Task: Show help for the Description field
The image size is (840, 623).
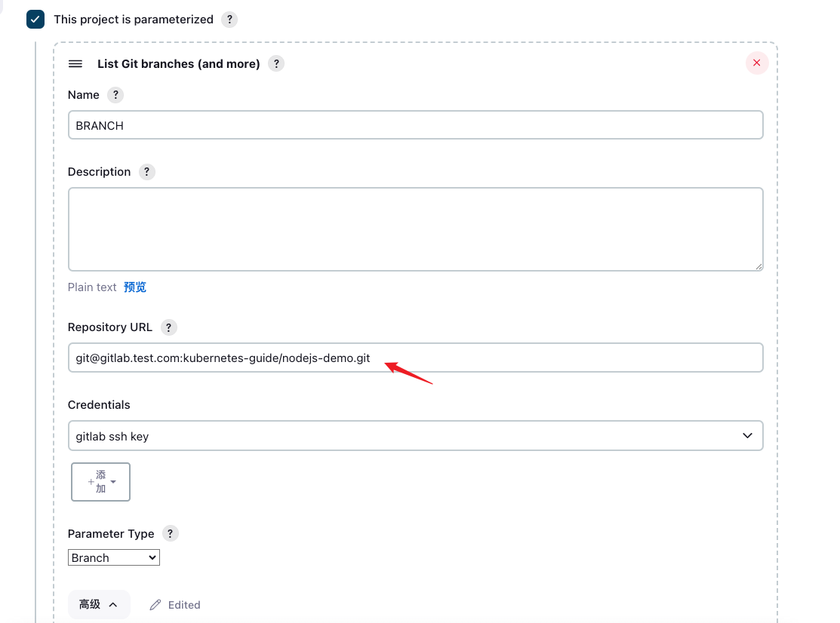Action: tap(146, 172)
